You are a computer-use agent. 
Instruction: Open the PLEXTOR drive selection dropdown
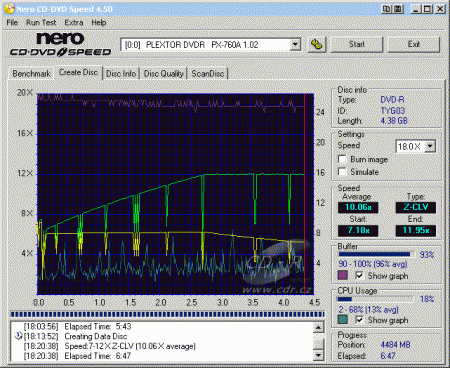(295, 44)
